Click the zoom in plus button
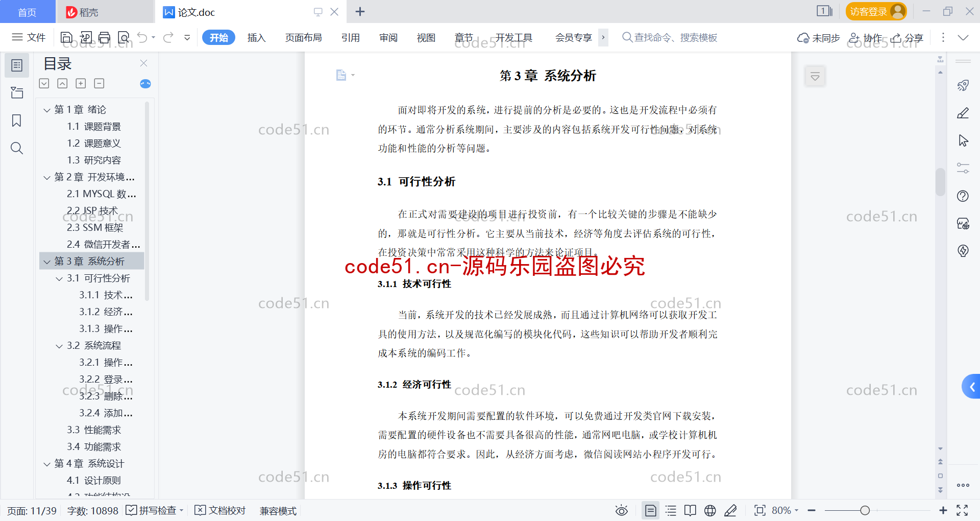The width and height of the screenshot is (980, 521). point(943,510)
